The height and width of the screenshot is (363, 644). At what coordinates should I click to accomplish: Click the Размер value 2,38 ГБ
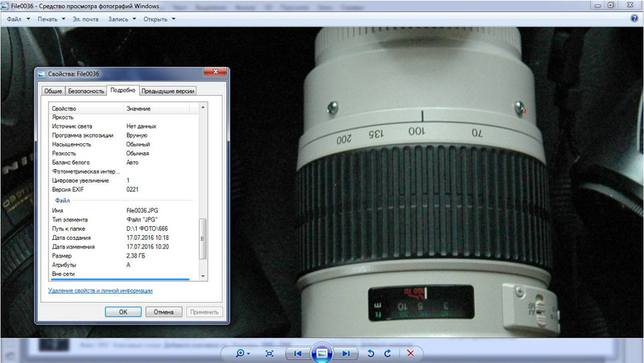[135, 256]
